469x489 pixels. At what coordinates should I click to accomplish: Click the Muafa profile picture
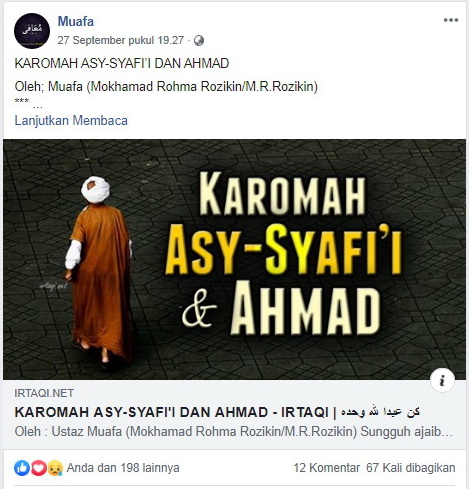click(x=32, y=31)
